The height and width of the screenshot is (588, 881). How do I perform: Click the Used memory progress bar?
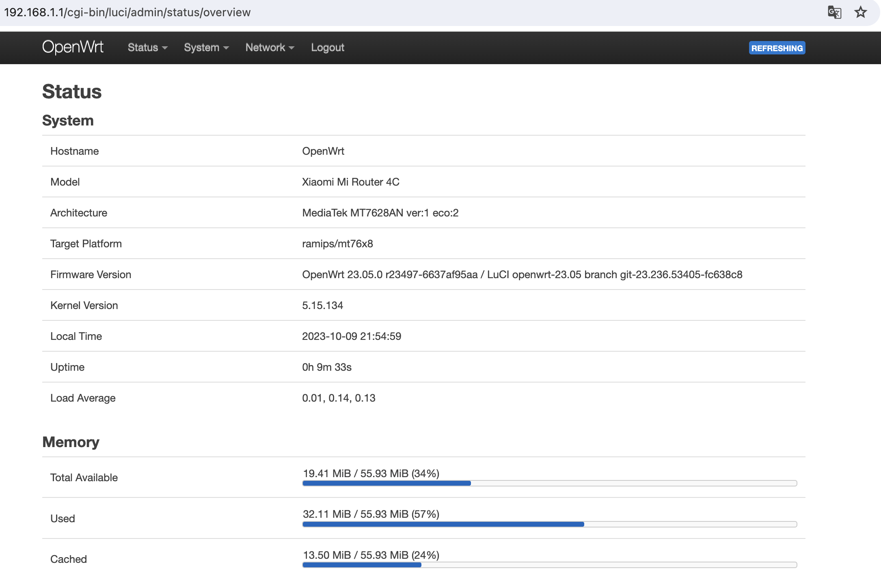tap(550, 524)
